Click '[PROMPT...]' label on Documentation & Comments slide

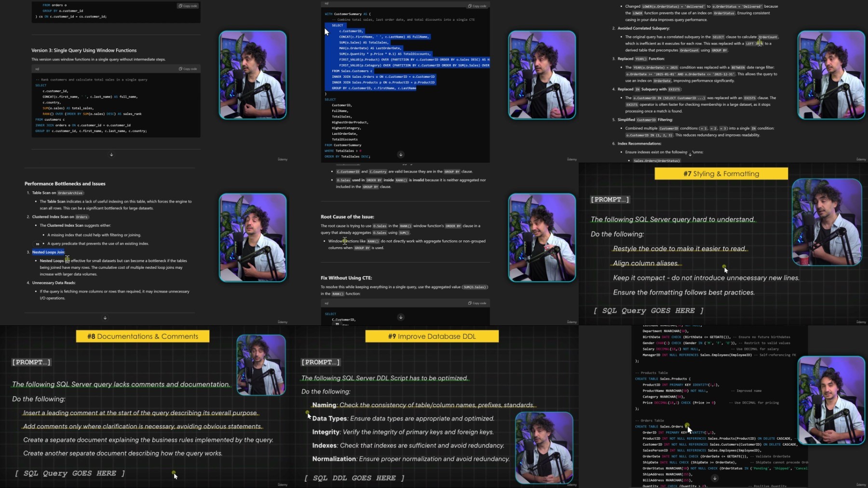coord(31,362)
